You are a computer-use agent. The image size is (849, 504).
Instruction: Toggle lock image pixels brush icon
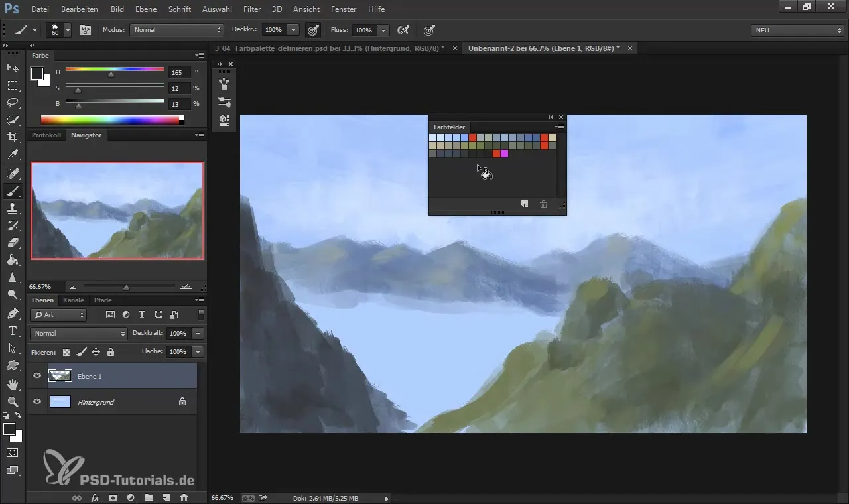pos(81,352)
